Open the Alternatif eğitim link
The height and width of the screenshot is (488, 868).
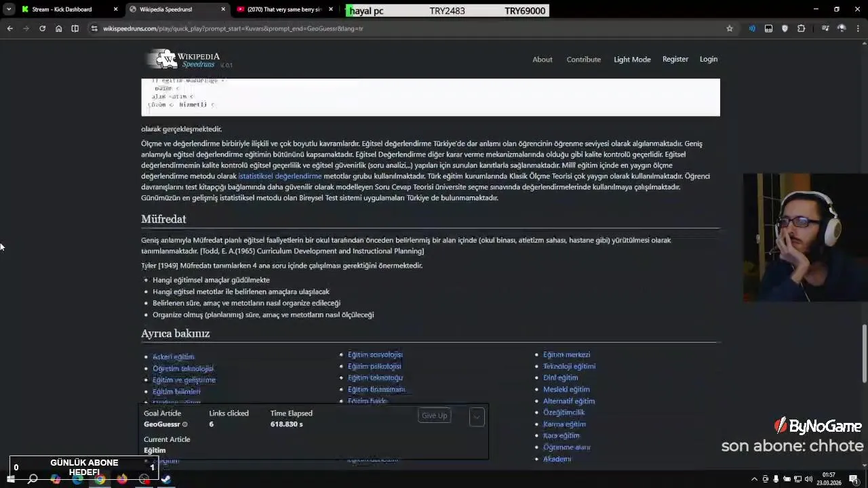pos(569,401)
